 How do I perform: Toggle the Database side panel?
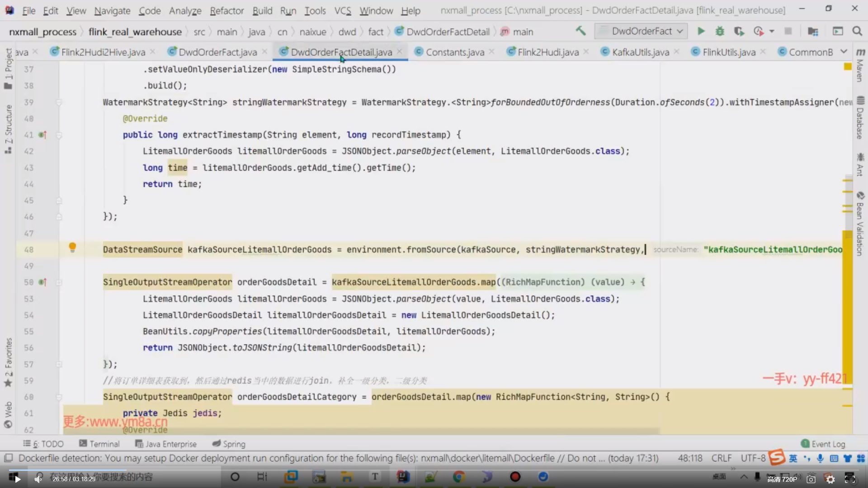pos(860,117)
